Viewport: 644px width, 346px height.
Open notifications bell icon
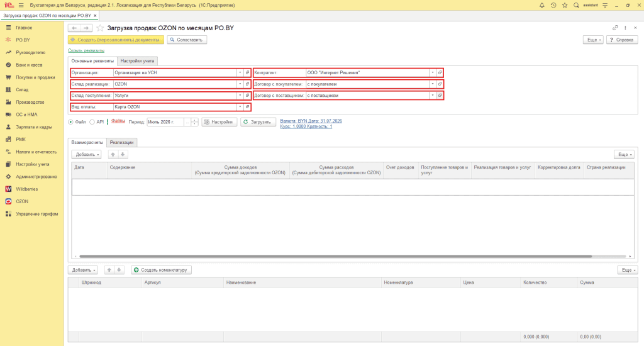(x=541, y=5)
